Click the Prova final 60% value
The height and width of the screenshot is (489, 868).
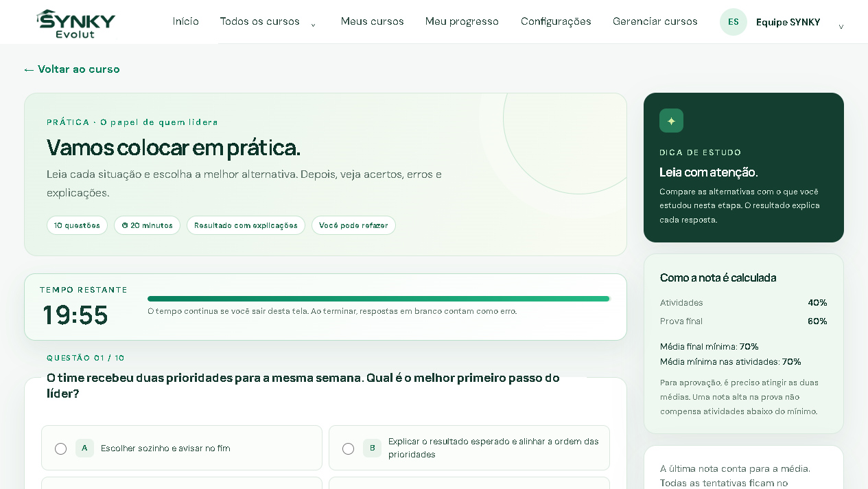point(817,321)
